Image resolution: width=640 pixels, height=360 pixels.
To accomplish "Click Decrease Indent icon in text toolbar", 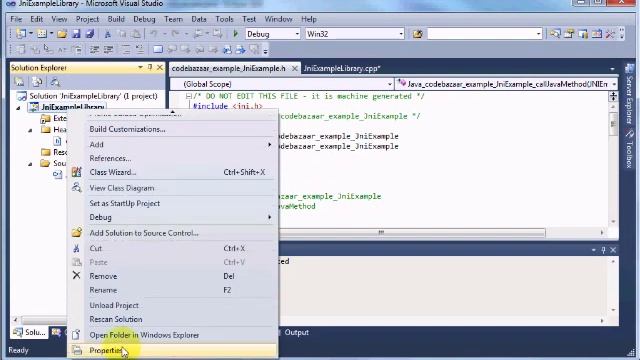I will pyautogui.click(x=94, y=50).
